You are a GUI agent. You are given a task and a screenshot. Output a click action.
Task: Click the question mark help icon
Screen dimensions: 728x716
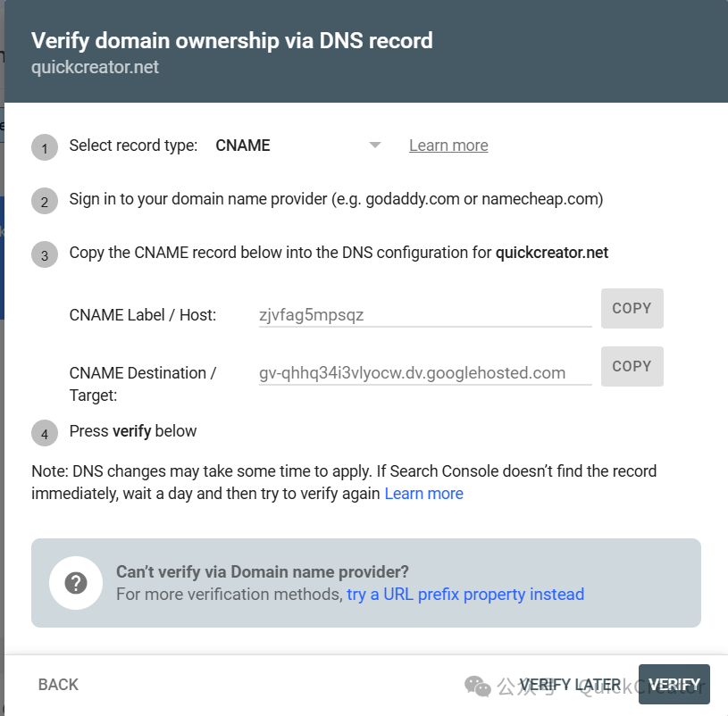[76, 583]
